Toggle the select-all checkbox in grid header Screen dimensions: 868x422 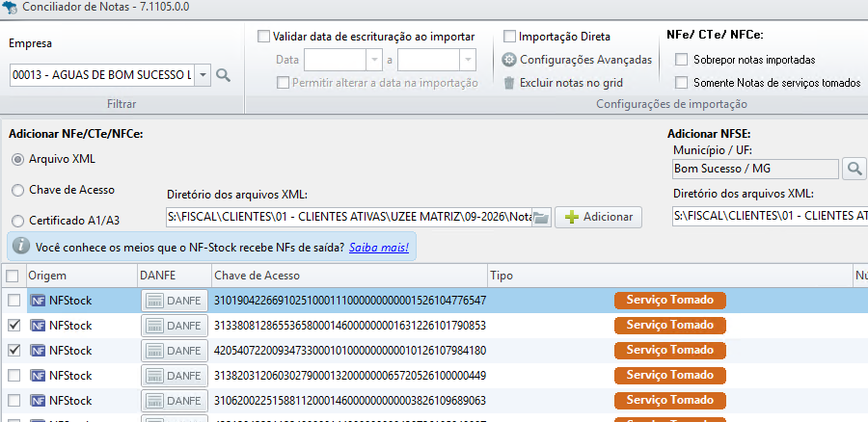click(x=14, y=276)
